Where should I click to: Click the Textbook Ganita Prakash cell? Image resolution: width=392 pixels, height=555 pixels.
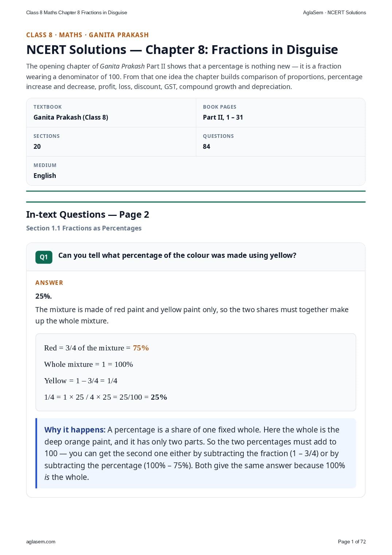pos(111,113)
